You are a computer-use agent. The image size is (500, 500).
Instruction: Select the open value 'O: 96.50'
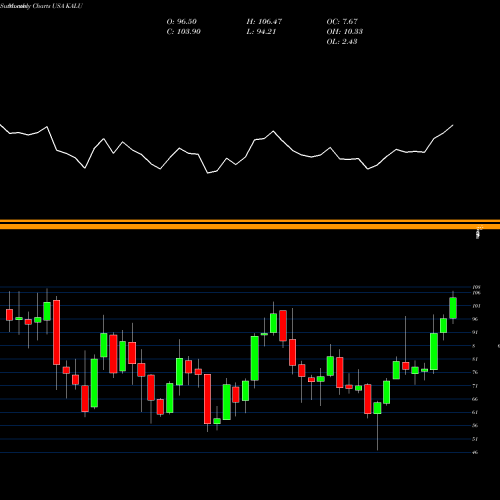182,22
